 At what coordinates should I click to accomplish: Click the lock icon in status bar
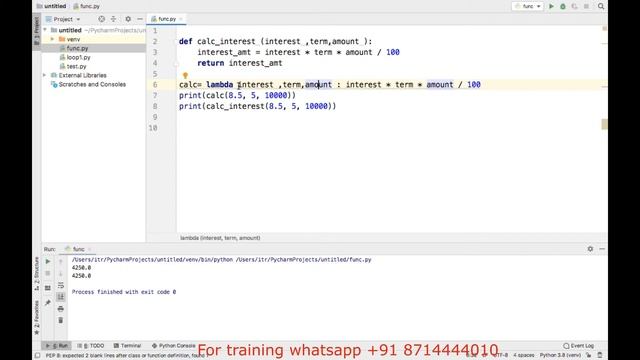(589, 356)
